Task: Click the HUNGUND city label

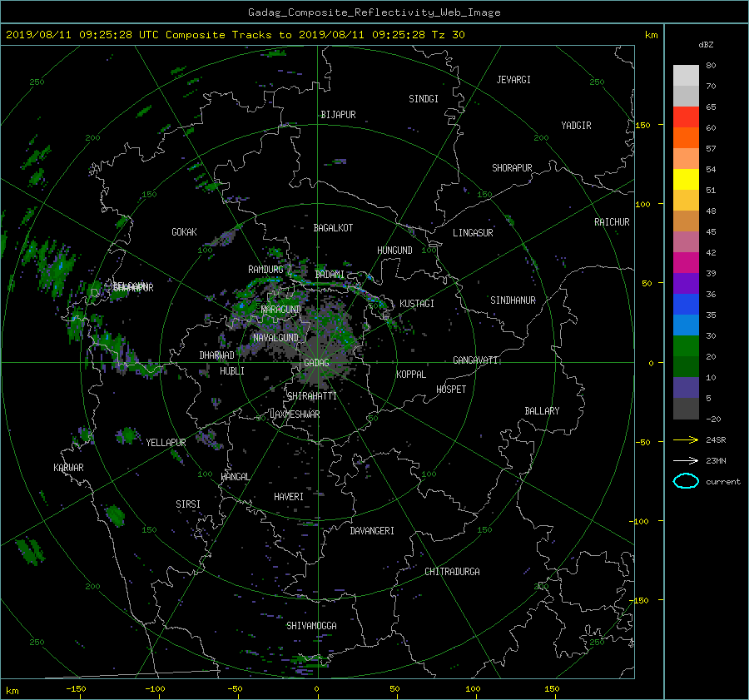Action: click(394, 251)
